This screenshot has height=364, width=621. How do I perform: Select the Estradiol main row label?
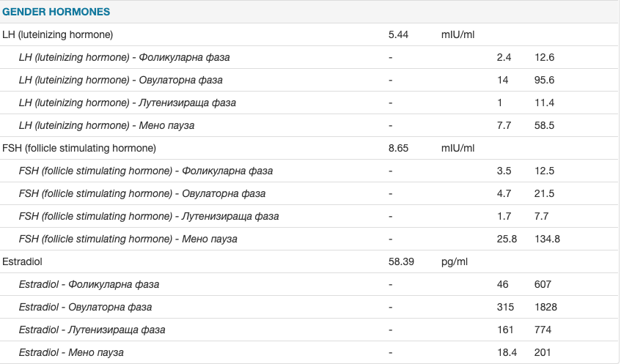(23, 261)
